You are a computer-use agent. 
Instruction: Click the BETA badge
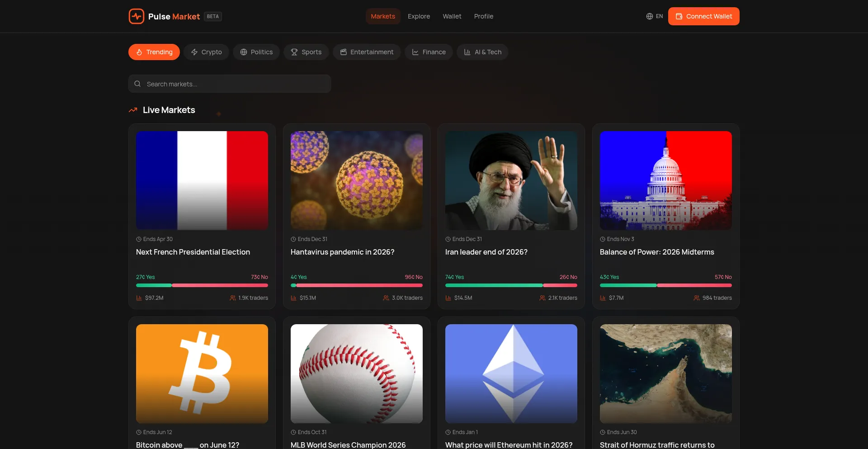click(213, 16)
